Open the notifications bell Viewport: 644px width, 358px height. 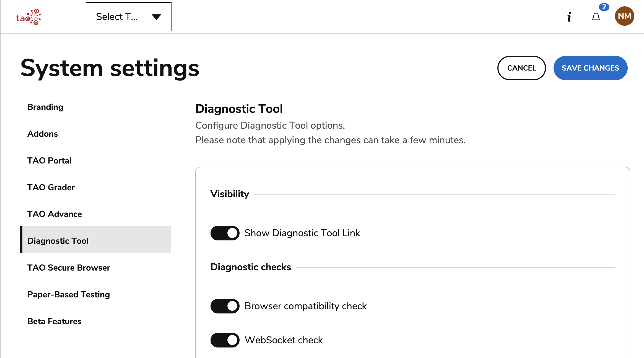coord(596,17)
